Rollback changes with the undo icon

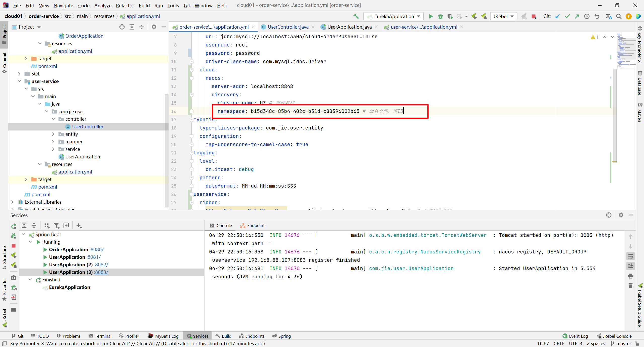pos(597,16)
